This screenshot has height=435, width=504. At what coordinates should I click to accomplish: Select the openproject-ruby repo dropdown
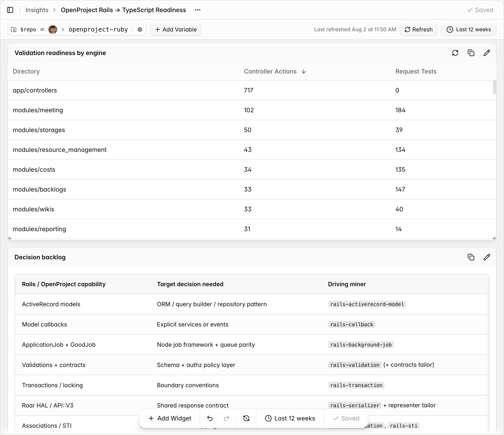pos(98,29)
